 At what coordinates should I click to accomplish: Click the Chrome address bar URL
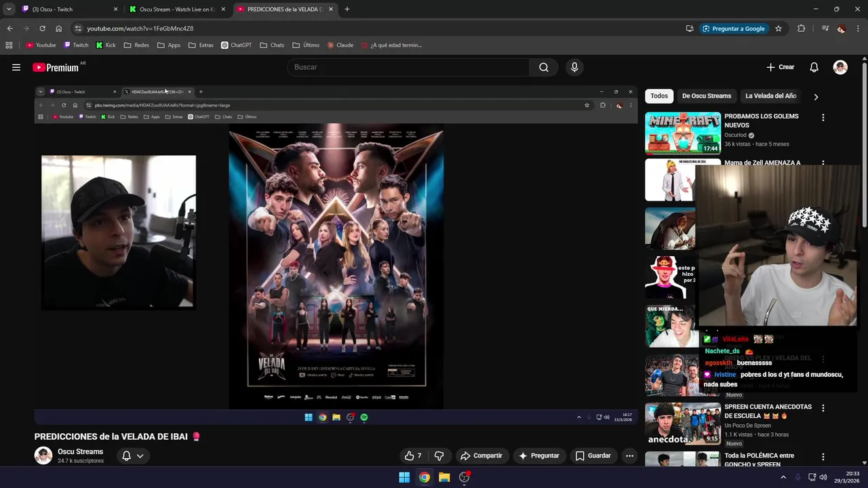click(x=140, y=28)
